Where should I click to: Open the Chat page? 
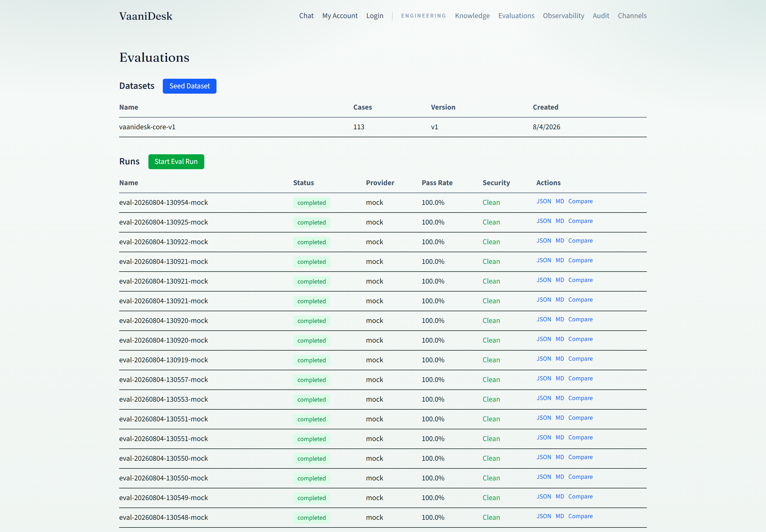(x=306, y=16)
